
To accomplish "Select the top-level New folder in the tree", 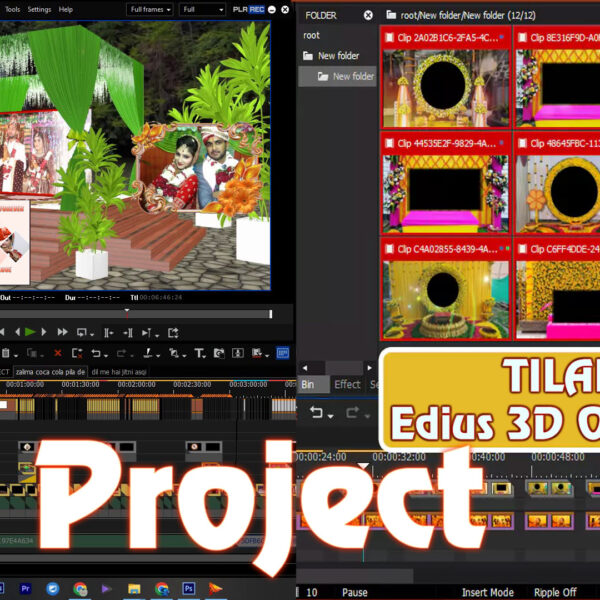I will pyautogui.click(x=331, y=56).
